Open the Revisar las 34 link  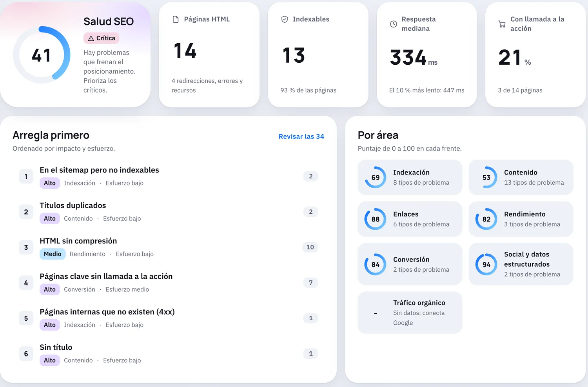click(301, 136)
